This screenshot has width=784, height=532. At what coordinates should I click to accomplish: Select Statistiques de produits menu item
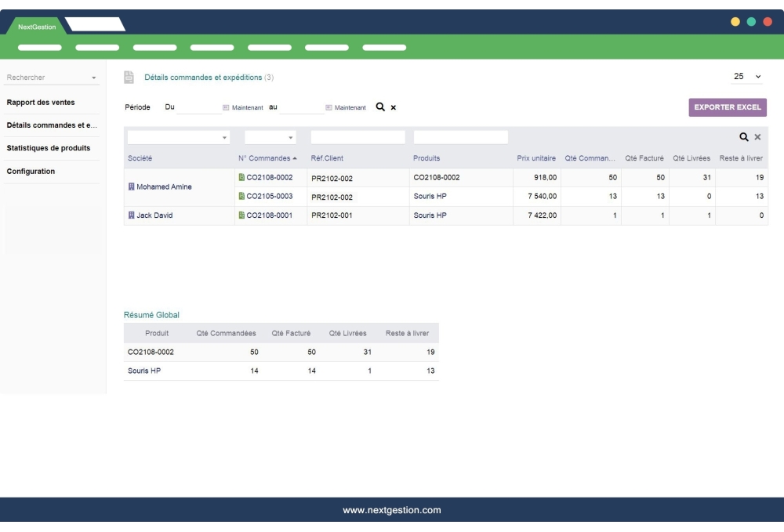click(x=48, y=148)
